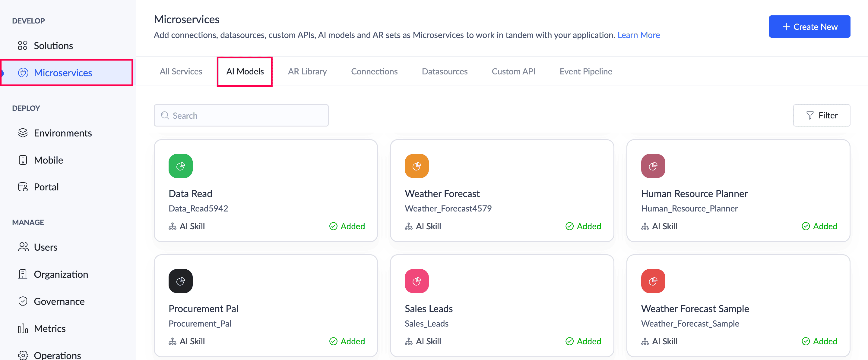Screen dimensions: 868x360
Task: Go to the Connections tab
Action: click(x=374, y=71)
